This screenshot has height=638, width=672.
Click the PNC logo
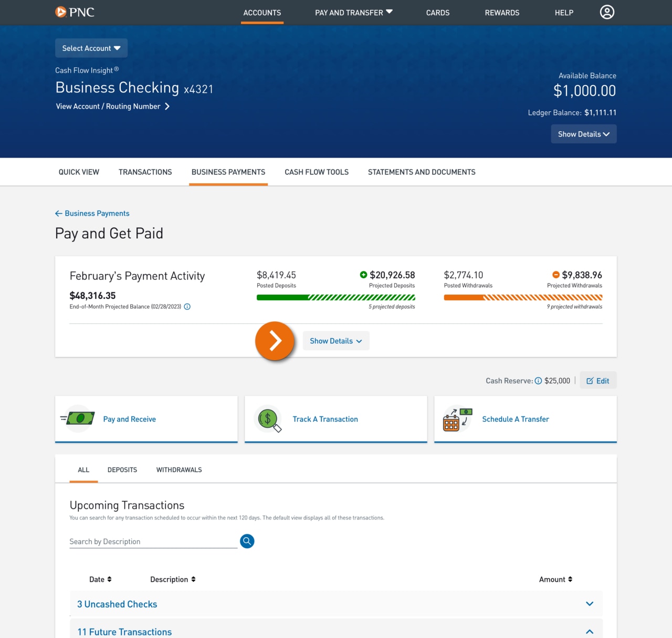tap(75, 12)
